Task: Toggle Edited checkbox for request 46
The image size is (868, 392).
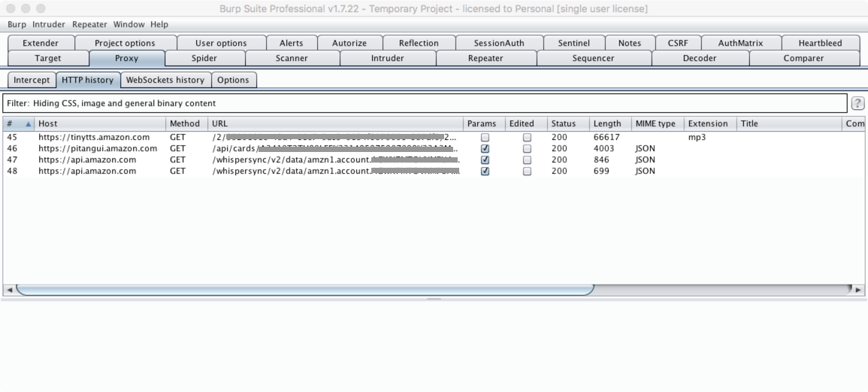Action: click(x=527, y=148)
